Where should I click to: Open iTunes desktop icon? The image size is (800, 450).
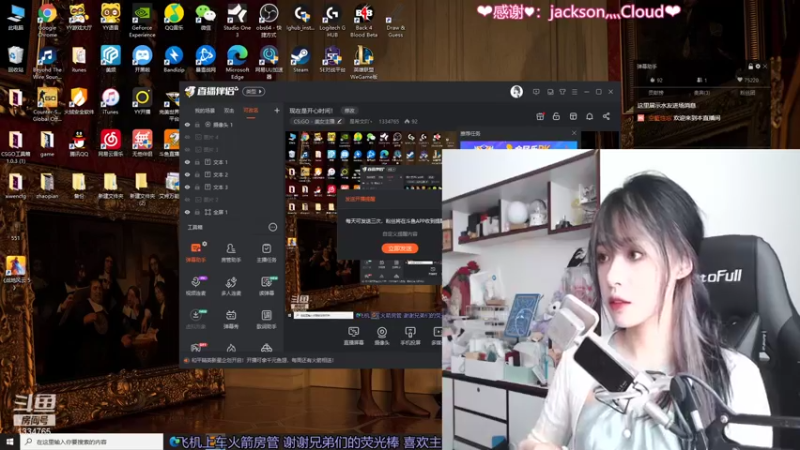pyautogui.click(x=110, y=101)
